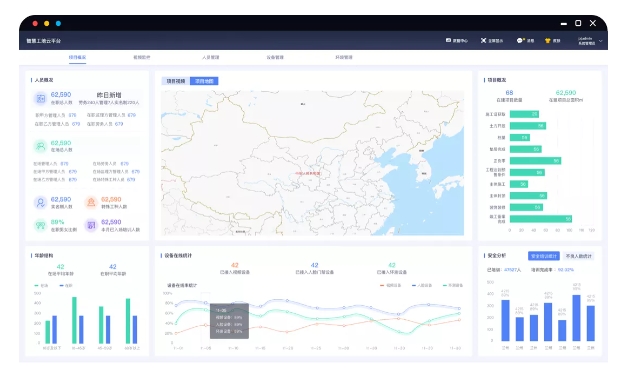Switch to the 视频监控 tab

pyautogui.click(x=142, y=57)
